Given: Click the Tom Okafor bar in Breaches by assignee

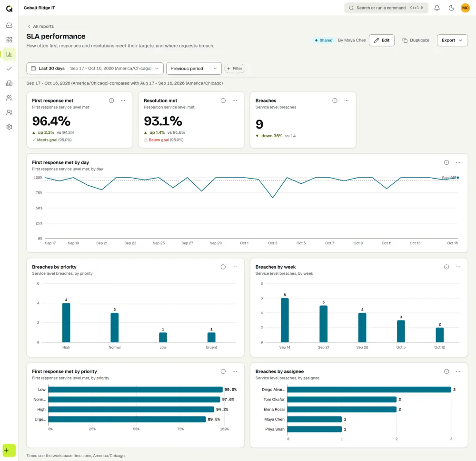Looking at the screenshot, I should (342, 400).
